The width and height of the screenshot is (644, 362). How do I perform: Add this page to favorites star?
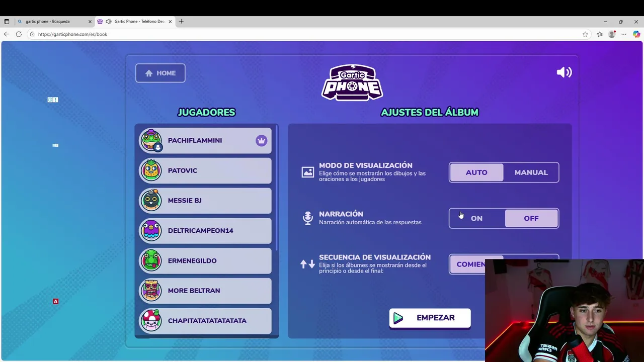tap(585, 34)
